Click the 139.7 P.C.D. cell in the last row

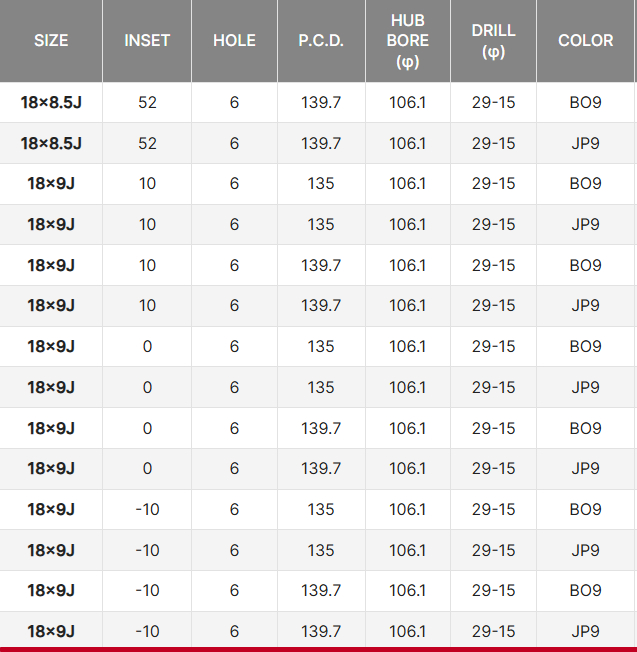click(x=321, y=631)
